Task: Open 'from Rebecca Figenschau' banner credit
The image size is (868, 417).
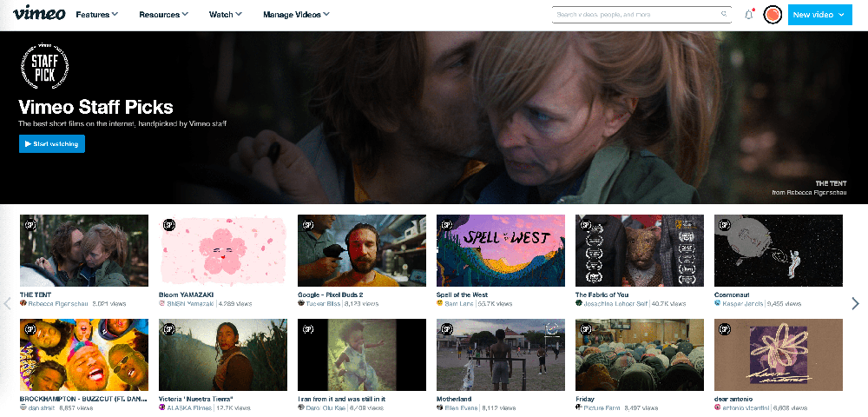Action: (x=809, y=193)
